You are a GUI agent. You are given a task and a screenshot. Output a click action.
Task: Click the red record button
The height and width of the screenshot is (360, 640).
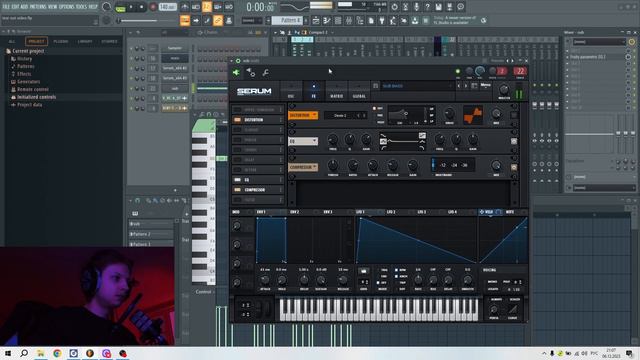[153, 7]
